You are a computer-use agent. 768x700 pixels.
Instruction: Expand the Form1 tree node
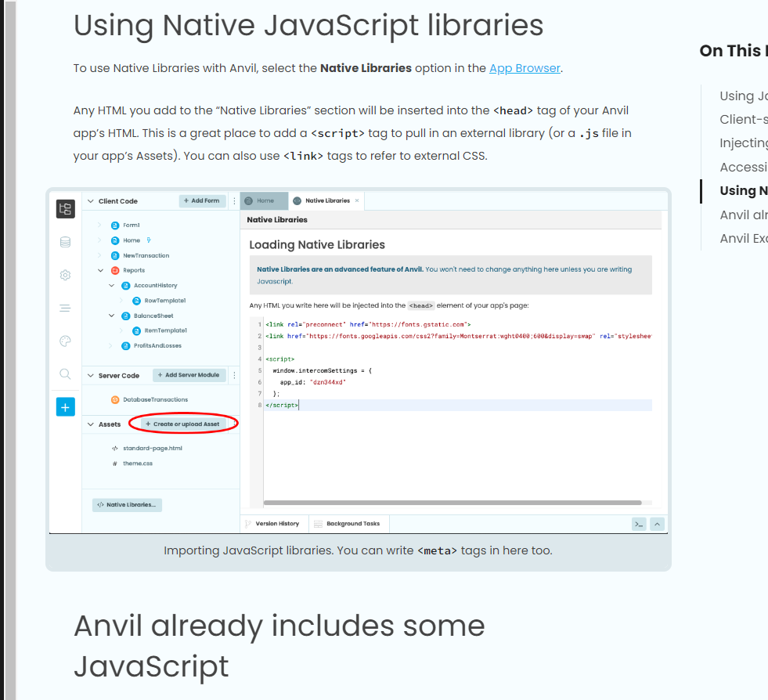pos(100,226)
